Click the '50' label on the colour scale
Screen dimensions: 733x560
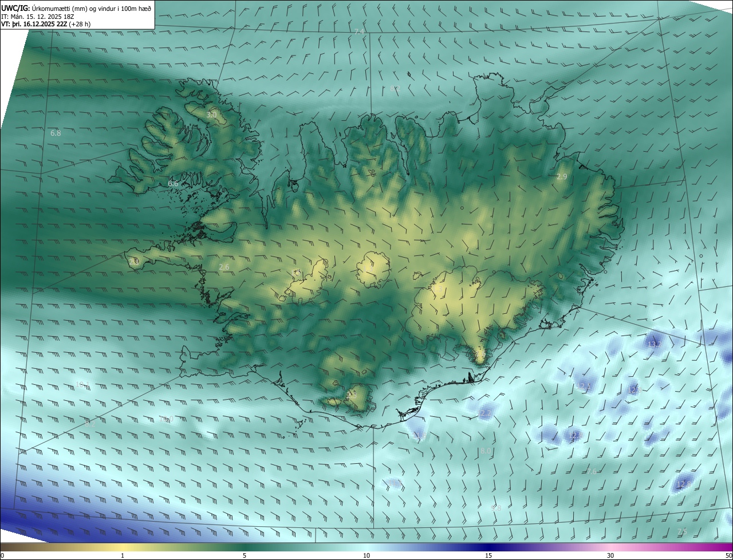728,555
